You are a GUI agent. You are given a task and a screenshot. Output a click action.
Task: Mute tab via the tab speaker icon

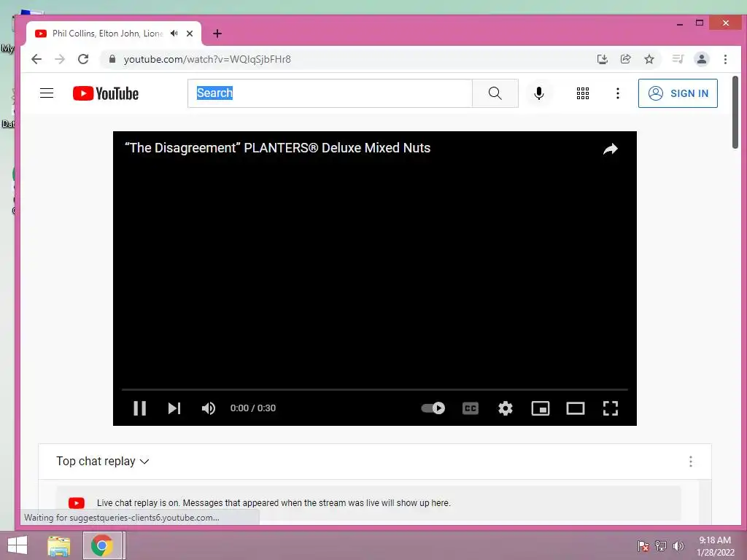[x=174, y=34]
